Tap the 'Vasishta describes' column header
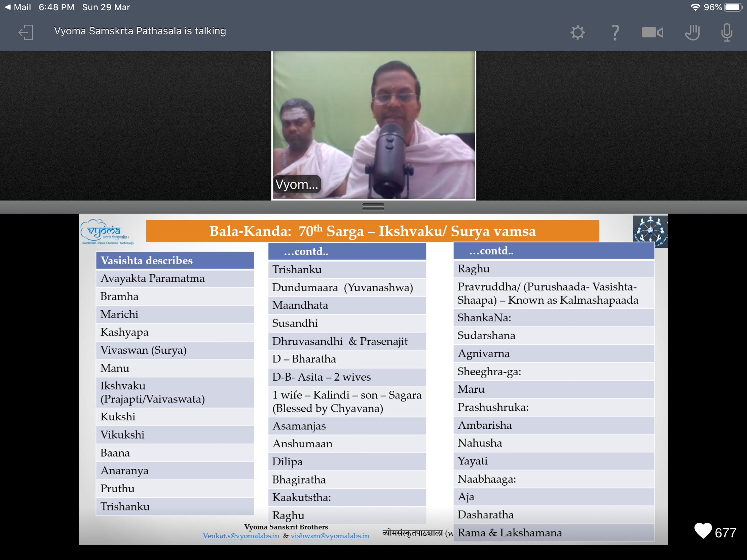The image size is (747, 560). [x=175, y=260]
